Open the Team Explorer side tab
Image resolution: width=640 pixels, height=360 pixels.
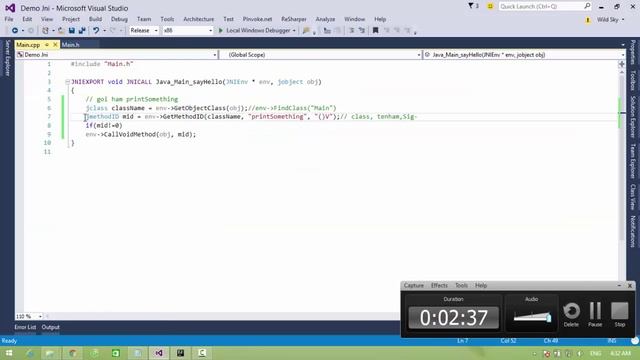coord(633,161)
